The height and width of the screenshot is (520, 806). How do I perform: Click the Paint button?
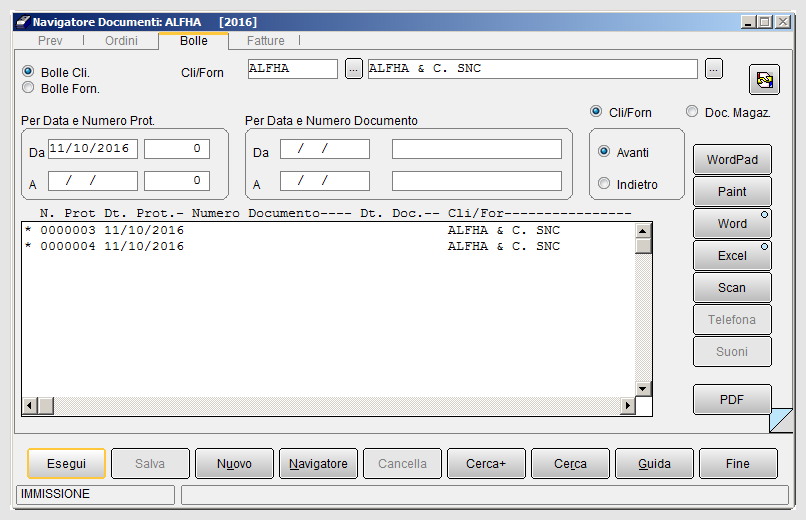[x=732, y=192]
